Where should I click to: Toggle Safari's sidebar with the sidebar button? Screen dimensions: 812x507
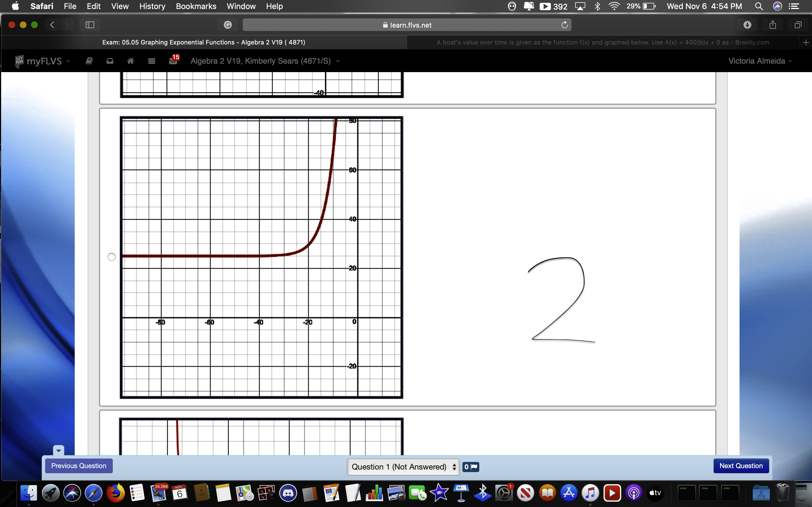[x=90, y=25]
